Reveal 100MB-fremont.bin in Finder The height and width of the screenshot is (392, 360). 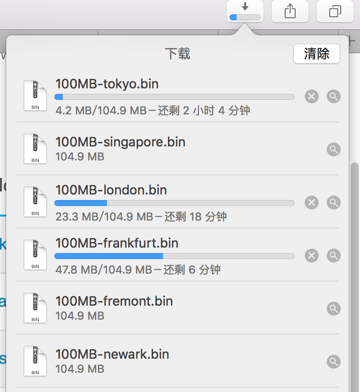coord(333,309)
